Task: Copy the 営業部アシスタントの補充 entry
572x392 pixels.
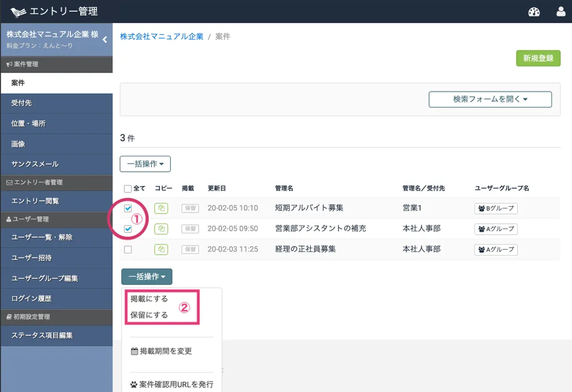Action: (x=161, y=229)
